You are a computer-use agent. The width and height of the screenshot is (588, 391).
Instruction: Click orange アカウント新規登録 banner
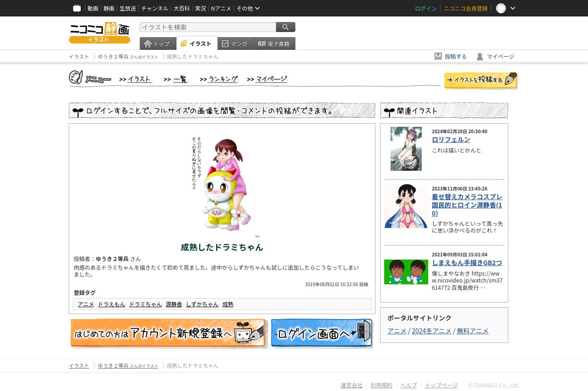(x=169, y=333)
